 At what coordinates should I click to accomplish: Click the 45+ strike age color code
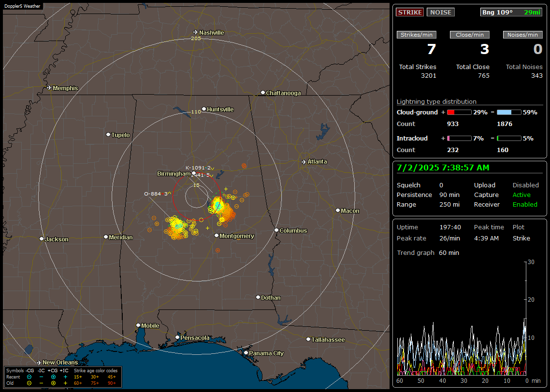[x=112, y=377]
